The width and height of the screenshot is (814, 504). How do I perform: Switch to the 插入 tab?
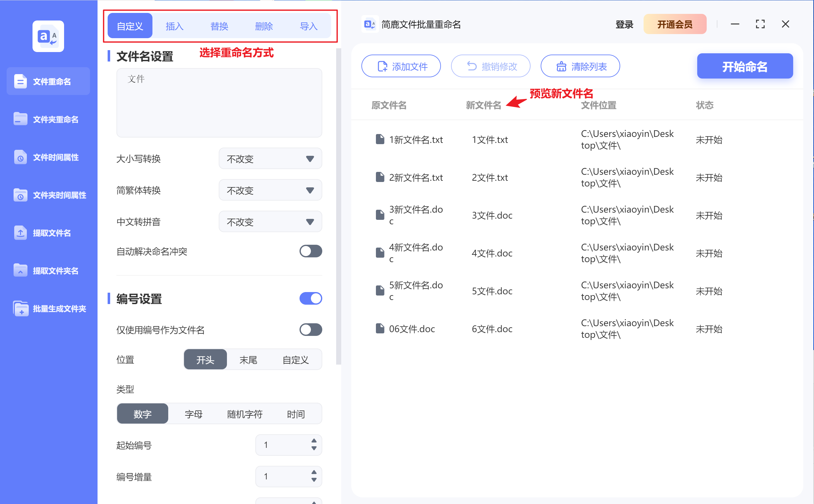[174, 26]
